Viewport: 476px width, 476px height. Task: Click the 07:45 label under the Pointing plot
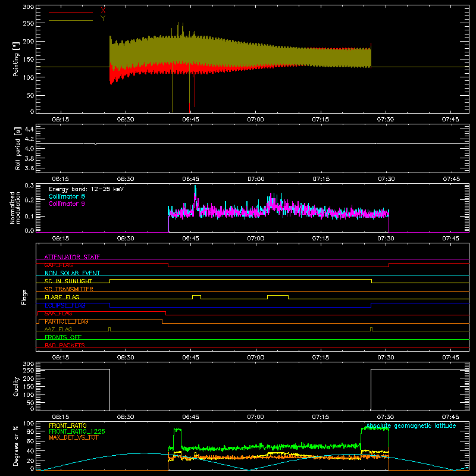(x=450, y=120)
